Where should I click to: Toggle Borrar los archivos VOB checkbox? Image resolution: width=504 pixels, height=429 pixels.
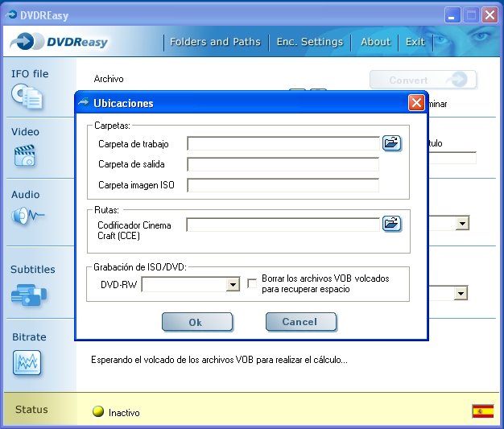[252, 283]
